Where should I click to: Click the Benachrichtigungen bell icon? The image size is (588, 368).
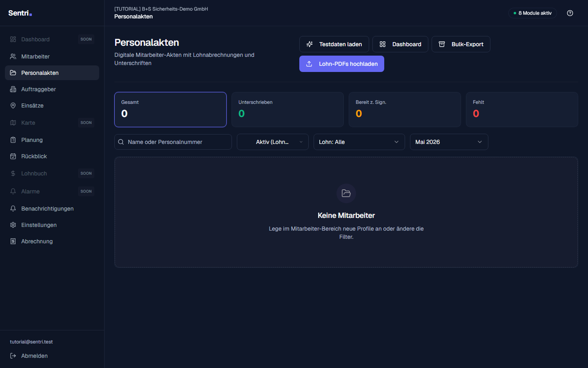click(x=13, y=209)
